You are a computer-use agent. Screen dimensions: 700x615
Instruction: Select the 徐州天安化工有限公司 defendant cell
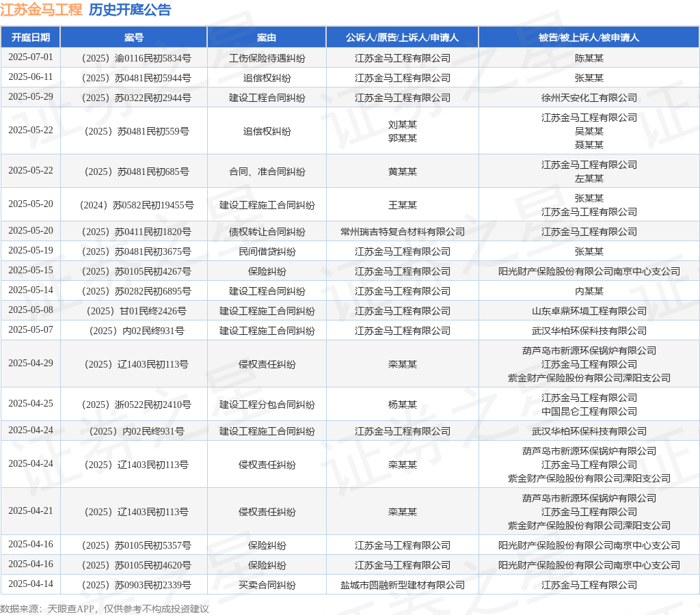(589, 98)
